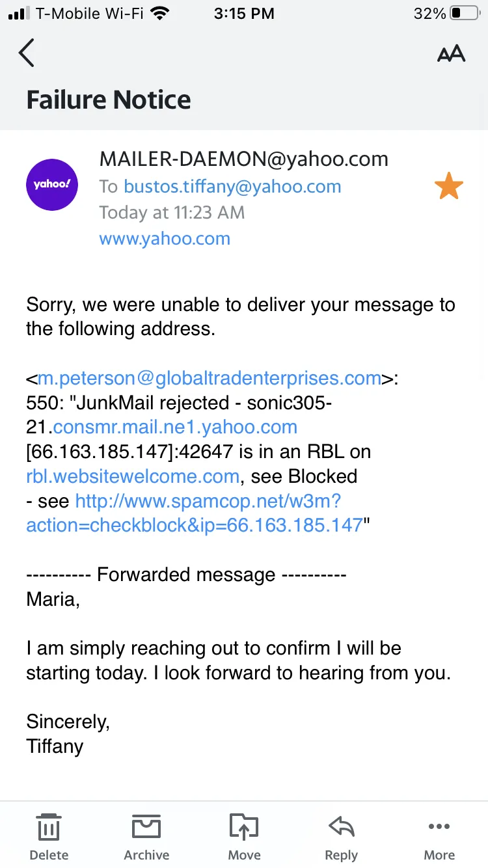The width and height of the screenshot is (488, 868).
Task: Open the spamcop.net checkblock URL
Action: click(x=194, y=513)
